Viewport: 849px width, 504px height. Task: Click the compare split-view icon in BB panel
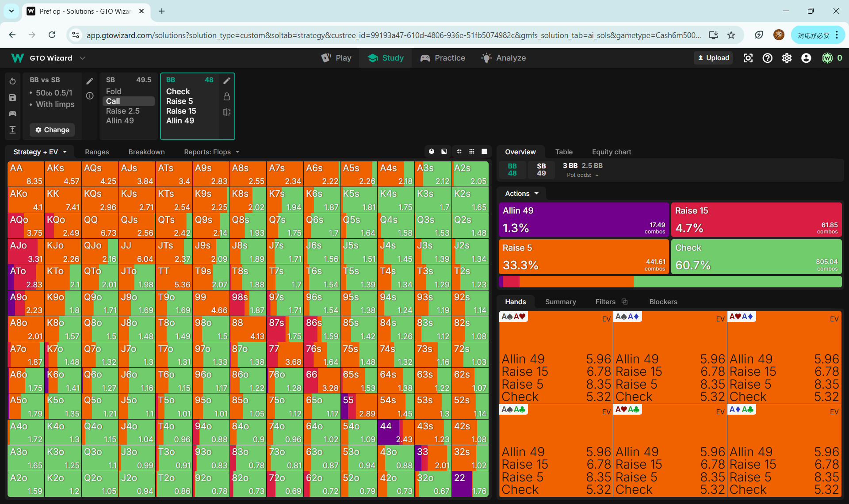227,112
